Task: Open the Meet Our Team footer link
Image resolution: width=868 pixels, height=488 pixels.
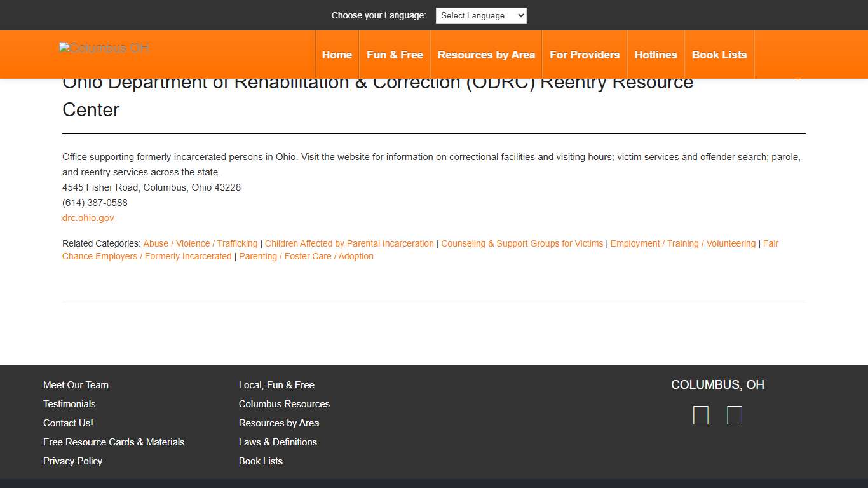Action: pyautogui.click(x=76, y=384)
